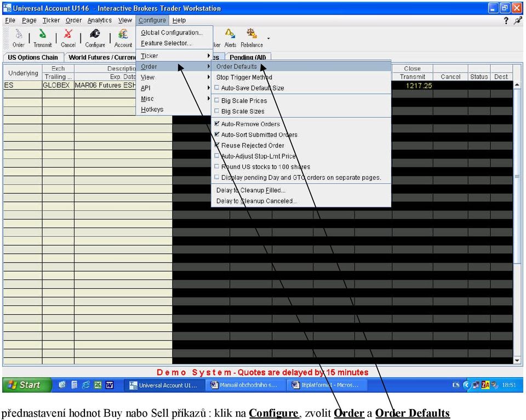Uncheck Auto-Sort Submitted Orders
Image resolution: width=526 pixels, height=420 pixels.
click(x=217, y=134)
